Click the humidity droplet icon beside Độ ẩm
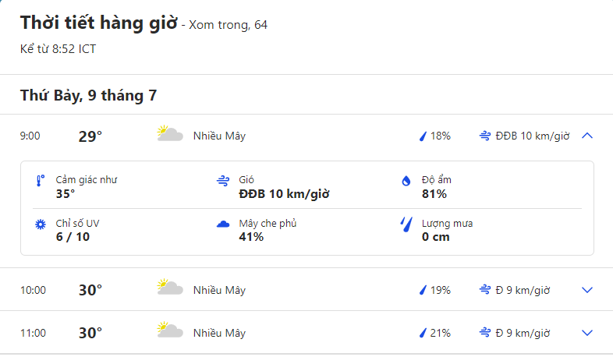 coord(406,181)
